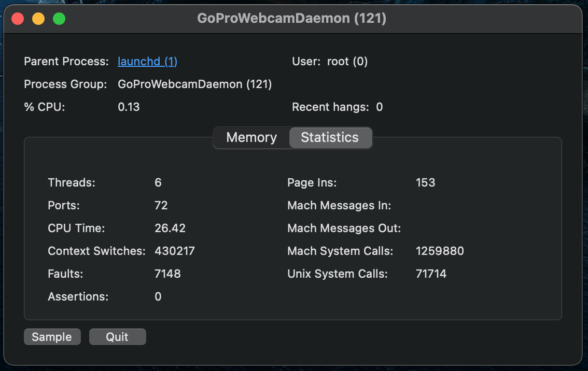Open the launchd (1) parent process link

point(147,62)
